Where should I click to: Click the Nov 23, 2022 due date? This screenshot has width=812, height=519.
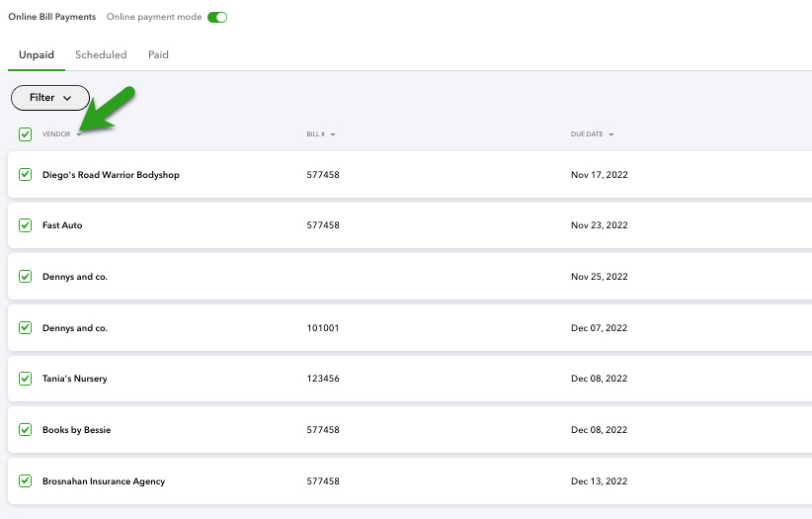coord(599,225)
